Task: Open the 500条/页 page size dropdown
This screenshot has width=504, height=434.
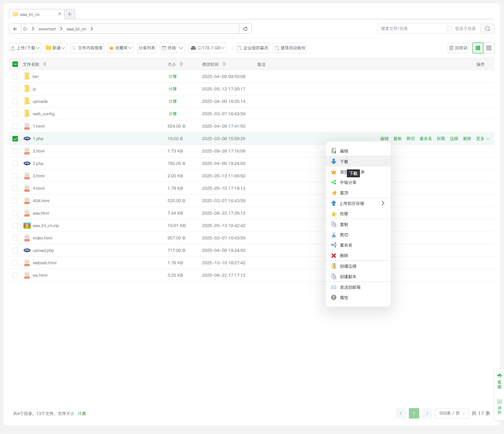Action: click(452, 413)
